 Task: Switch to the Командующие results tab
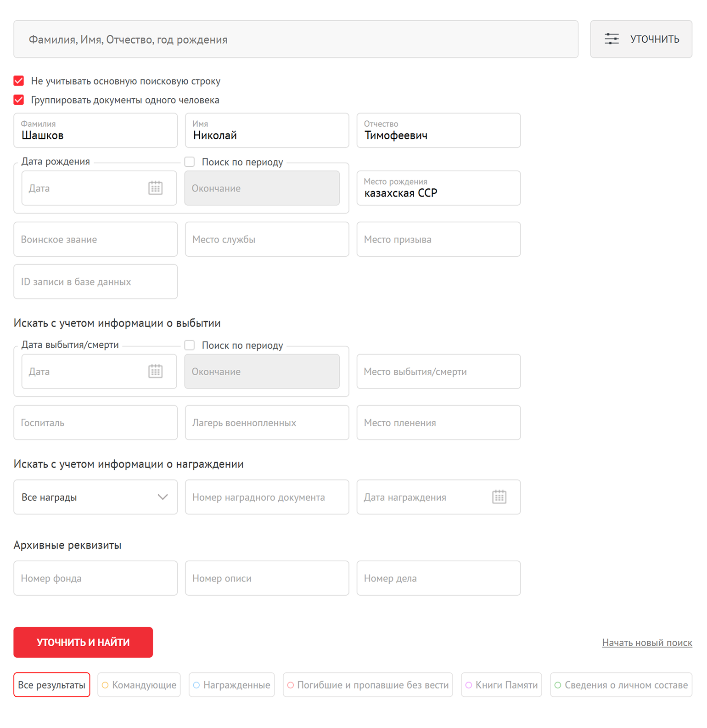(139, 685)
